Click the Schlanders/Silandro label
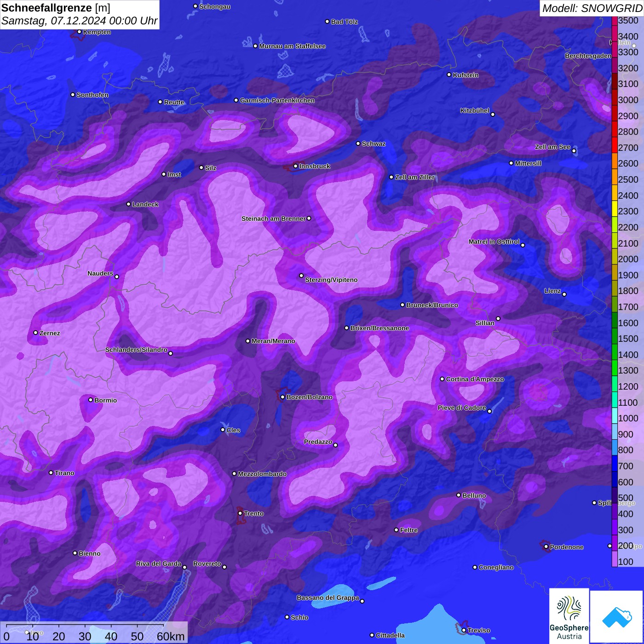Image resolution: width=644 pixels, height=644 pixels. [x=136, y=350]
